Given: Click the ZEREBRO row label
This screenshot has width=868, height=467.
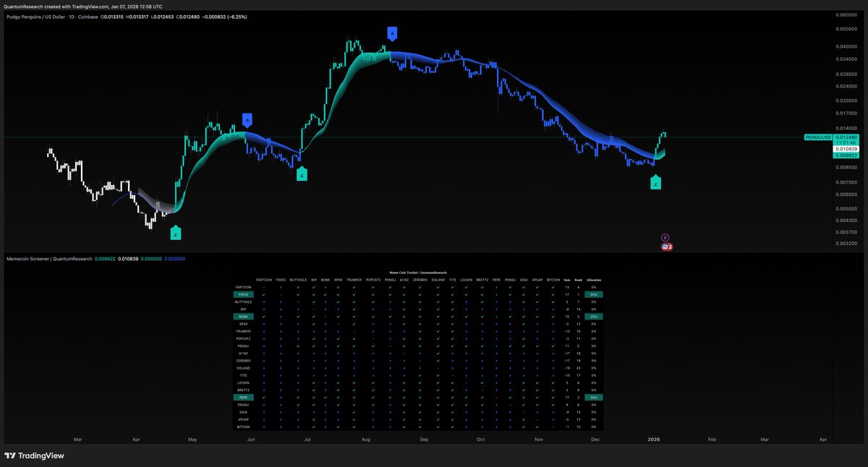Looking at the screenshot, I should pyautogui.click(x=244, y=361).
